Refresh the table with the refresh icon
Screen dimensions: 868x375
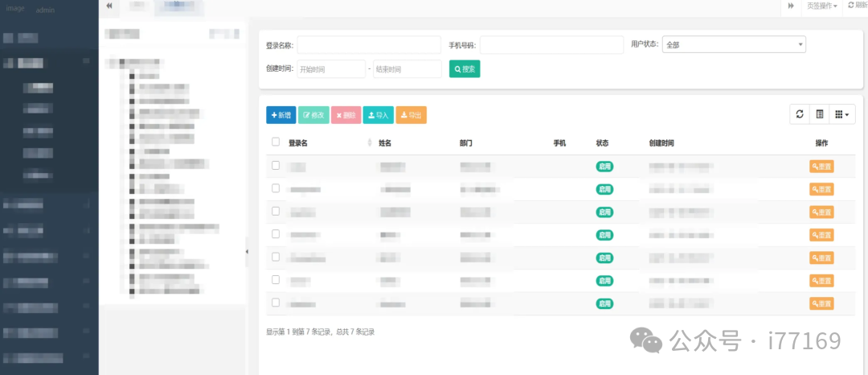[x=800, y=114]
